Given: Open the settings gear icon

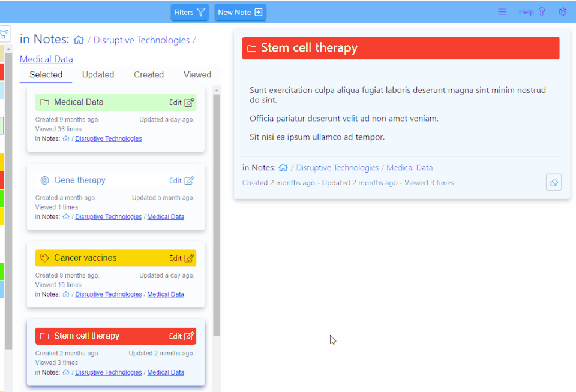Looking at the screenshot, I should click(562, 12).
